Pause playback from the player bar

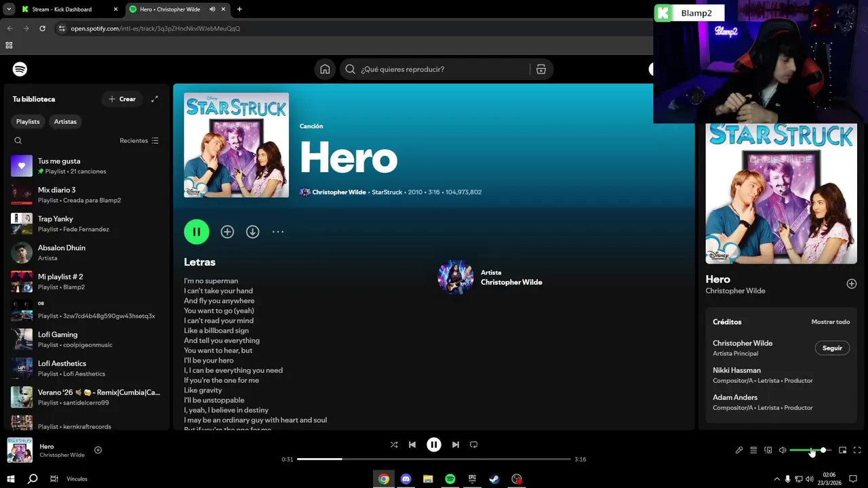tap(434, 445)
